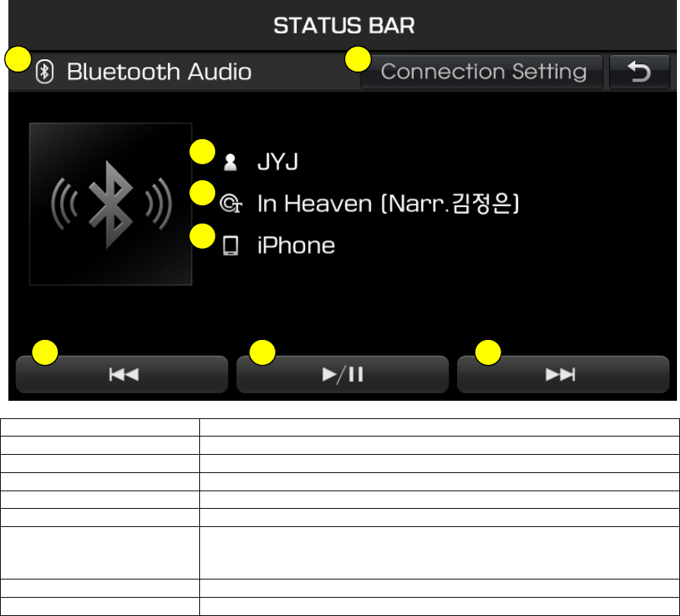This screenshot has height=616, width=680.
Task: Select the device name iPhone
Action: pyautogui.click(x=296, y=246)
